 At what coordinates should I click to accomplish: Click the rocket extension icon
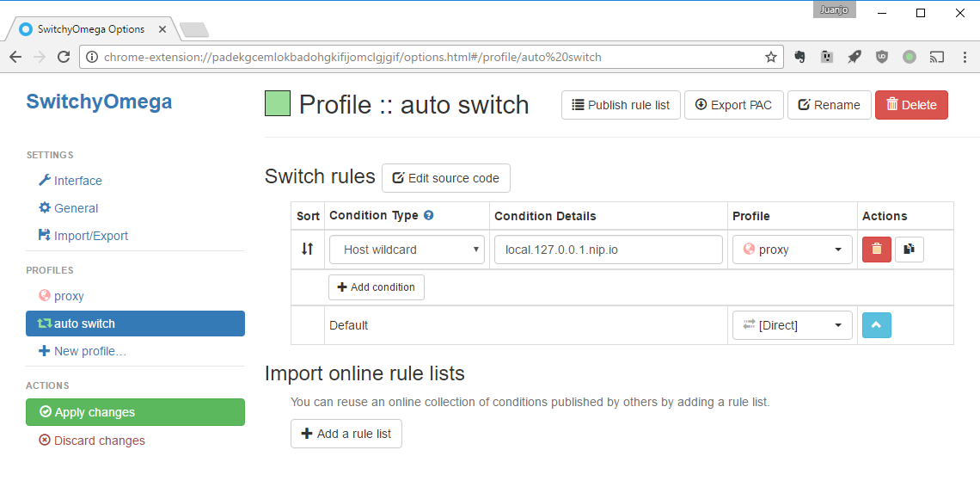tap(854, 57)
